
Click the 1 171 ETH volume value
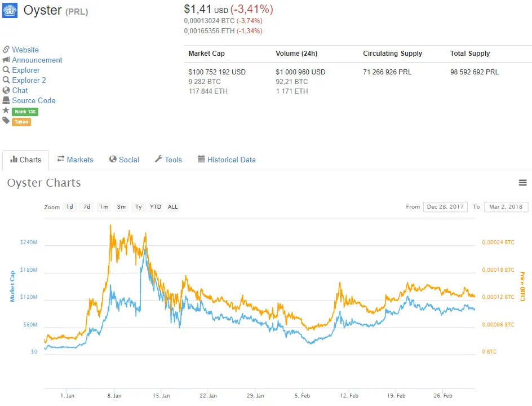click(x=292, y=91)
